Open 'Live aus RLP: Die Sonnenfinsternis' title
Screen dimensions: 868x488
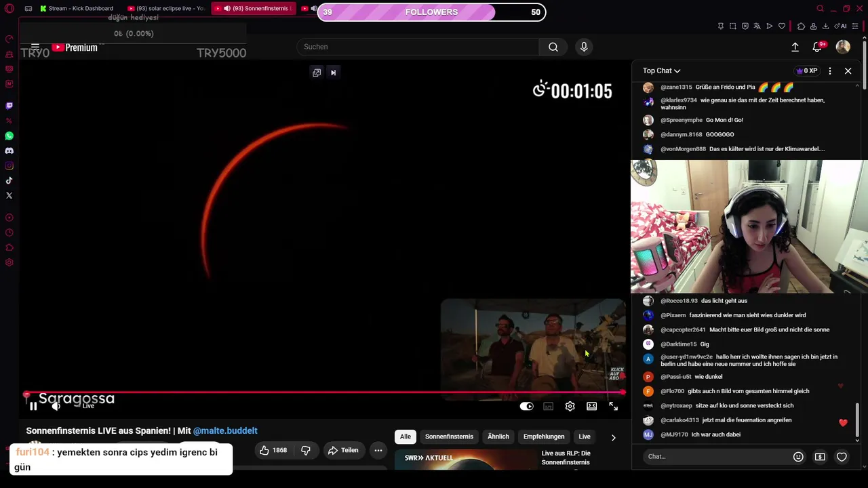tap(566, 457)
